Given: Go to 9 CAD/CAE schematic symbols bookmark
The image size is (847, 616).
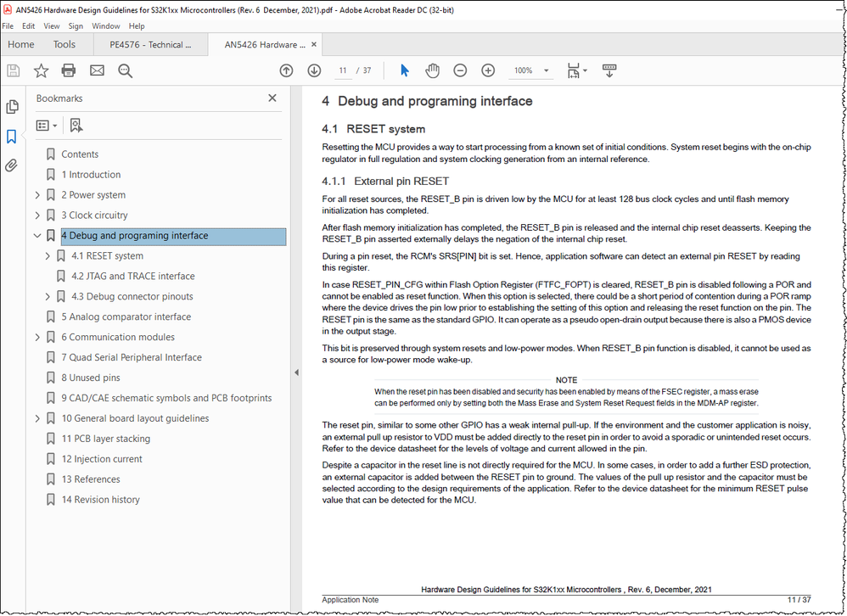Looking at the screenshot, I should pyautogui.click(x=166, y=398).
